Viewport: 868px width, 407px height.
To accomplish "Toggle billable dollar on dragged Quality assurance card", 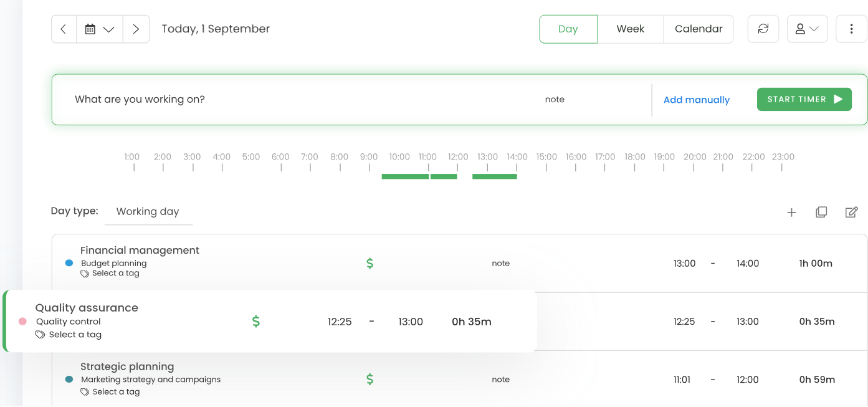I will coord(255,322).
